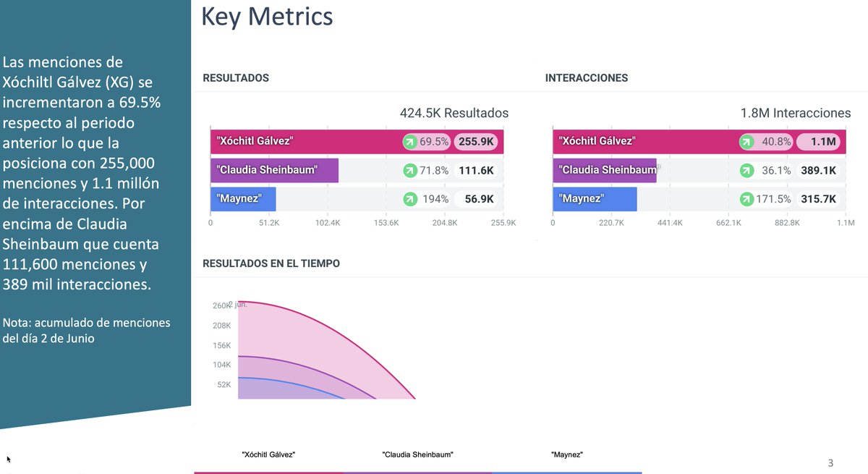This screenshot has height=474, width=868.
Task: Click the green trend arrow beside 171.5%
Action: coord(746,199)
